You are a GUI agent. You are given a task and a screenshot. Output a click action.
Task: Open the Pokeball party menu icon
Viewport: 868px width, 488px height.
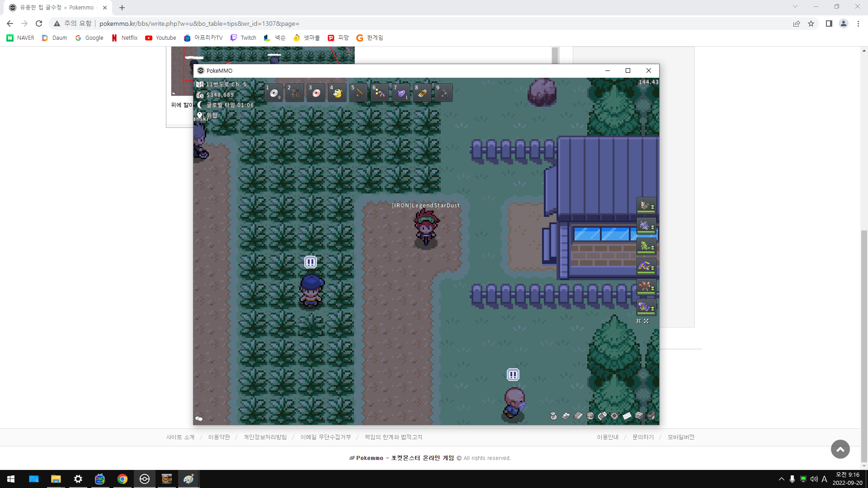click(x=590, y=416)
